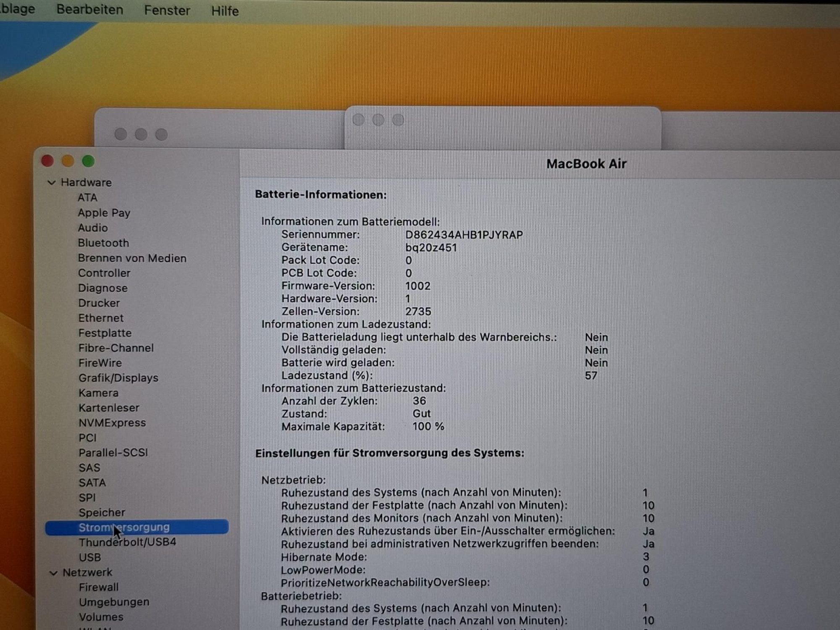This screenshot has width=840, height=630.
Task: Open the Bearbeiten menu
Action: 90,9
